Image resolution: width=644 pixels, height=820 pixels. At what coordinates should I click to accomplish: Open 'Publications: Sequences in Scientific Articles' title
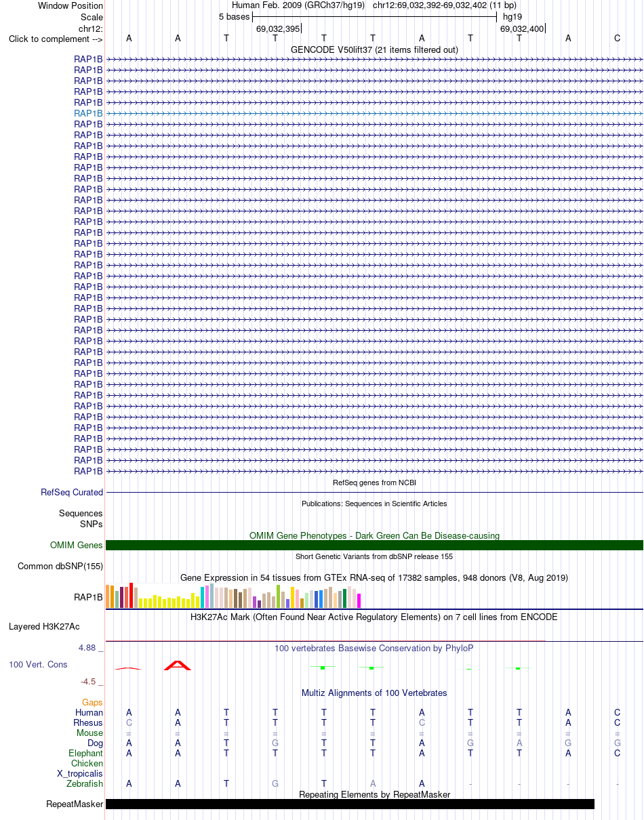tap(374, 504)
